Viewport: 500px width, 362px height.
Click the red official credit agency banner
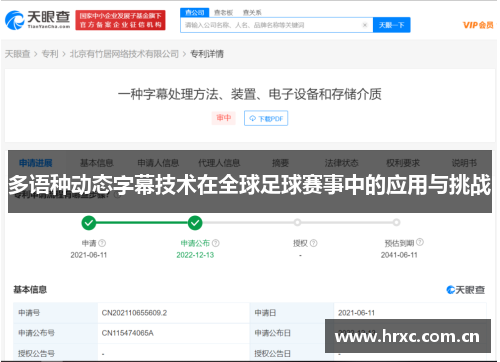[120, 20]
